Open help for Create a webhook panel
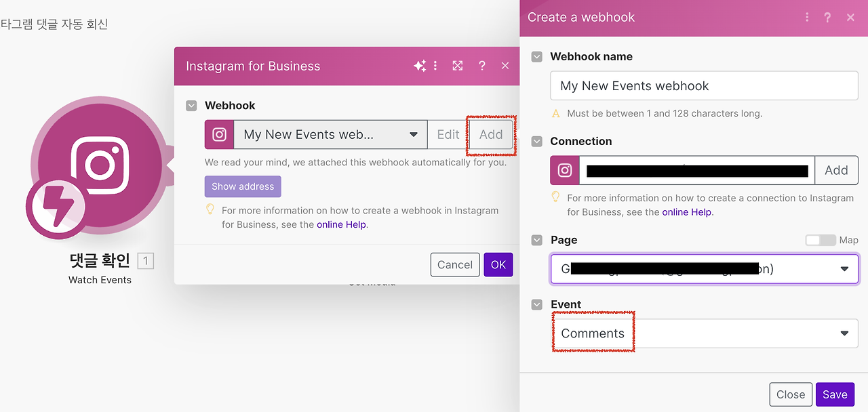Image resolution: width=868 pixels, height=412 pixels. click(x=827, y=18)
